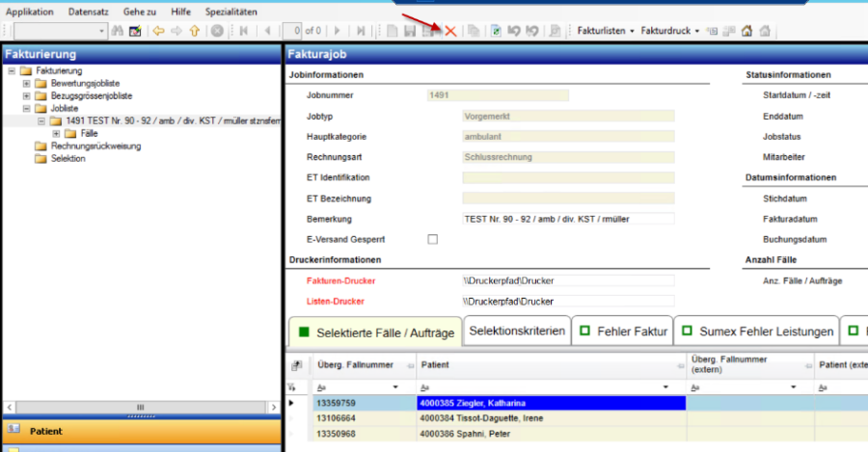
Task: Click the yellow up arrow icon
Action: click(x=193, y=32)
